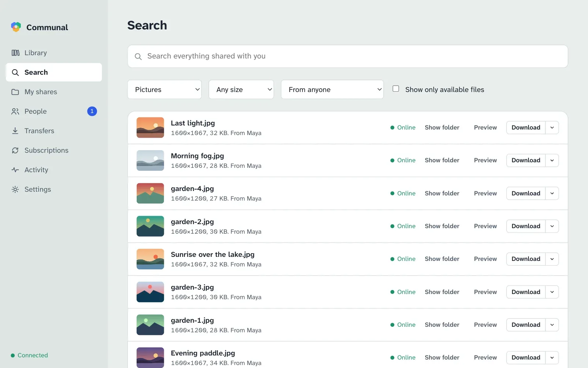Preview Sunrise over the lake.jpg

tap(485, 259)
